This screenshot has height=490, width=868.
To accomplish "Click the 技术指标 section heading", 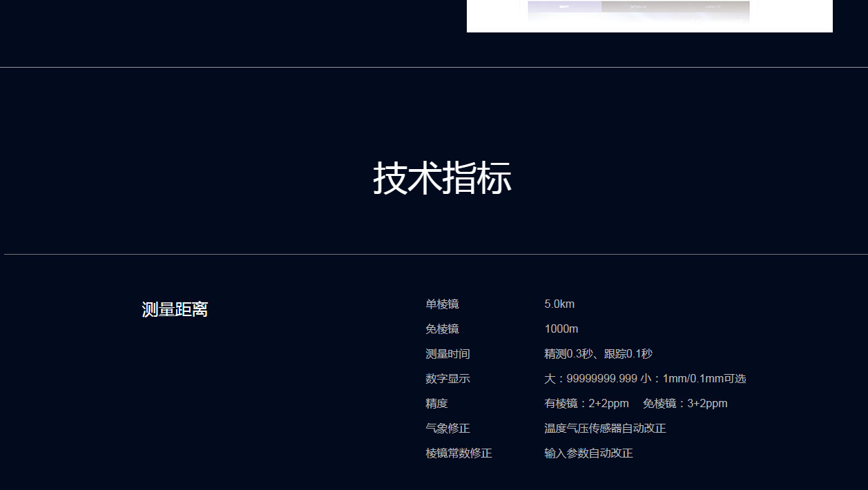I will (x=442, y=178).
